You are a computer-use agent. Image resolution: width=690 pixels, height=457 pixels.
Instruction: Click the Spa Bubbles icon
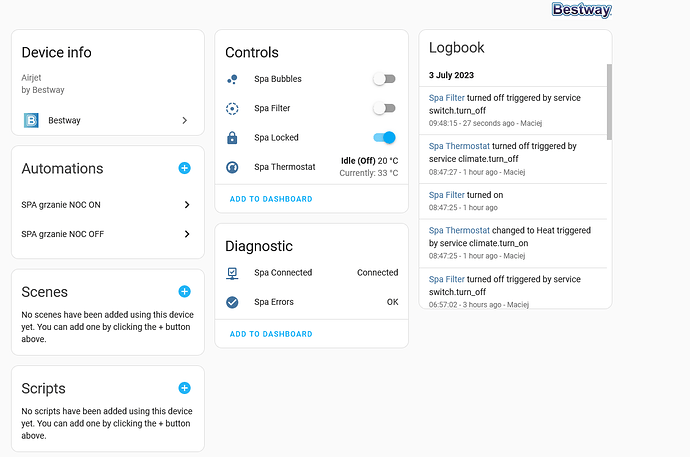click(x=232, y=79)
